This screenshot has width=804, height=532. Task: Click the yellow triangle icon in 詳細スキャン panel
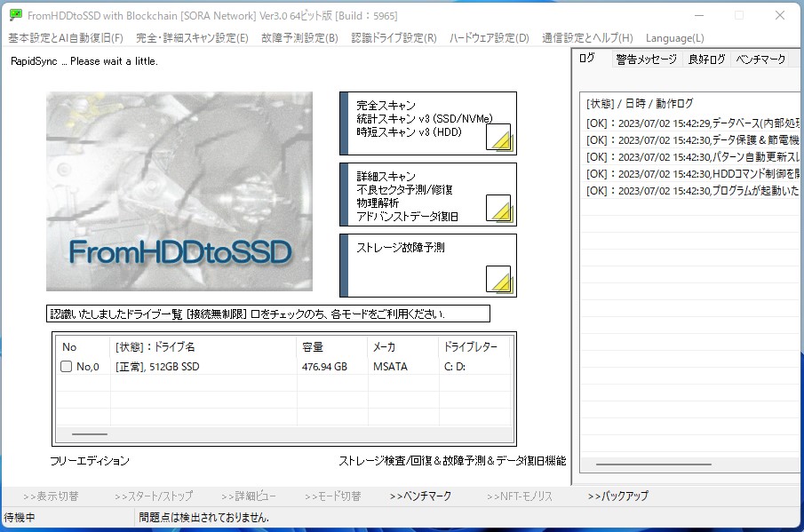click(498, 208)
